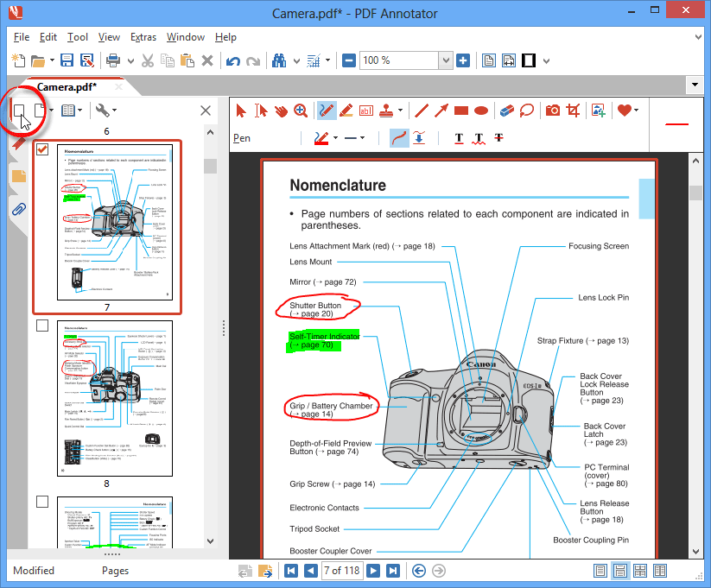Zoom out with the minus button
Image resolution: width=711 pixels, height=588 pixels.
click(x=349, y=60)
